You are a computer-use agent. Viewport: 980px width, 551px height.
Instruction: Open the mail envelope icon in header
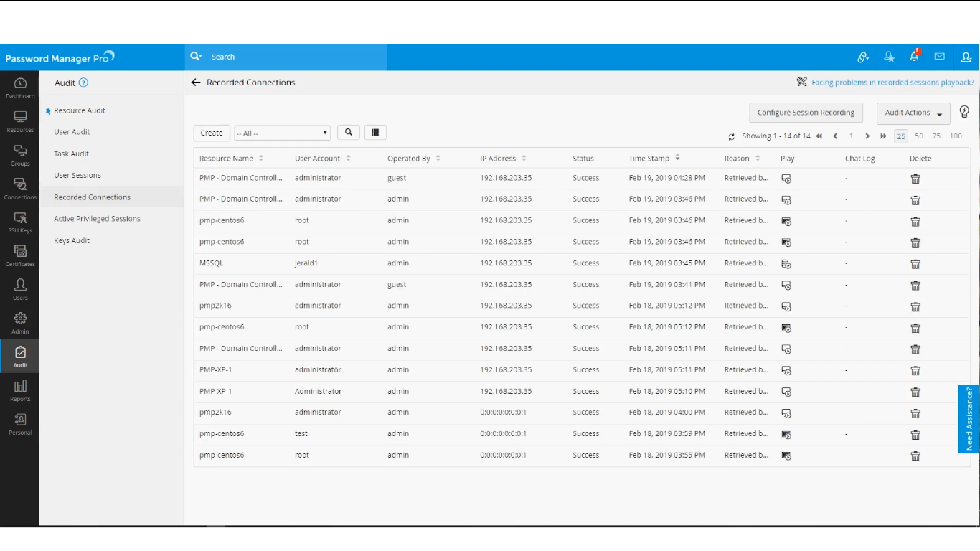939,57
